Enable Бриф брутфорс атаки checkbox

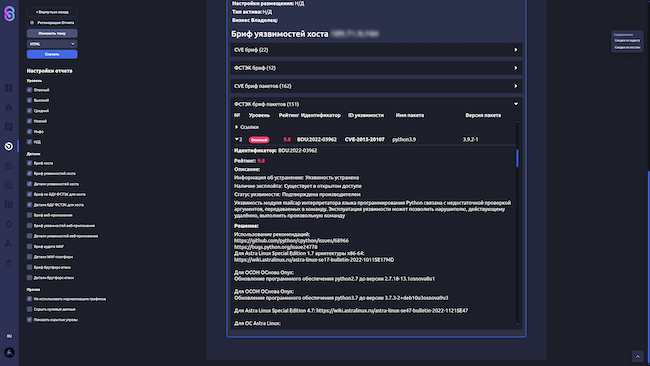coord(29,267)
